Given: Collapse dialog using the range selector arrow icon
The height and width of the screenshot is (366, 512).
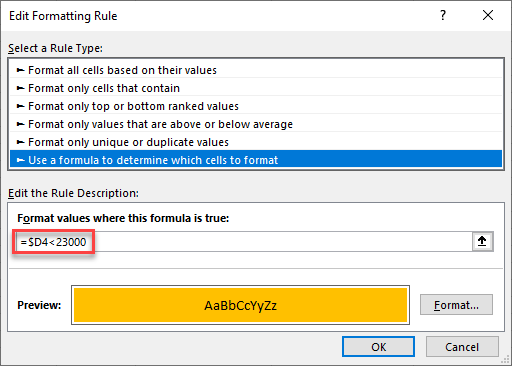Looking at the screenshot, I should 482,241.
